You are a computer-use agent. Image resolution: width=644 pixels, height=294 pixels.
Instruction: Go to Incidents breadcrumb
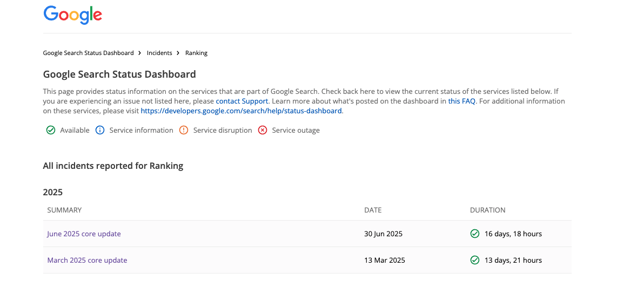pos(159,53)
